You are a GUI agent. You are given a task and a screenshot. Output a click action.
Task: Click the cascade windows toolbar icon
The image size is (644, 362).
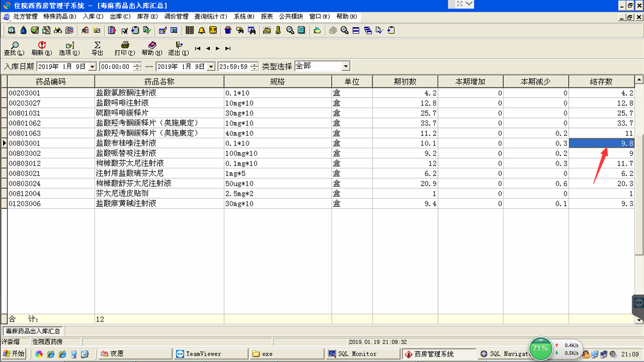pos(368,30)
